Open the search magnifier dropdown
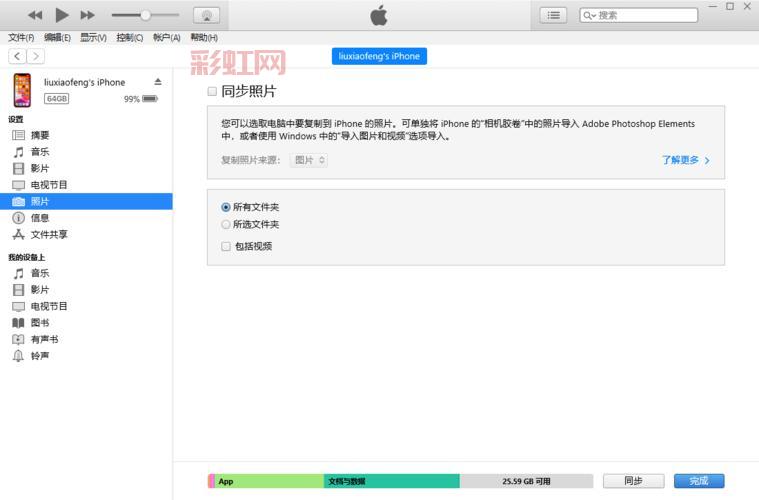The height and width of the screenshot is (500, 759). tap(589, 15)
